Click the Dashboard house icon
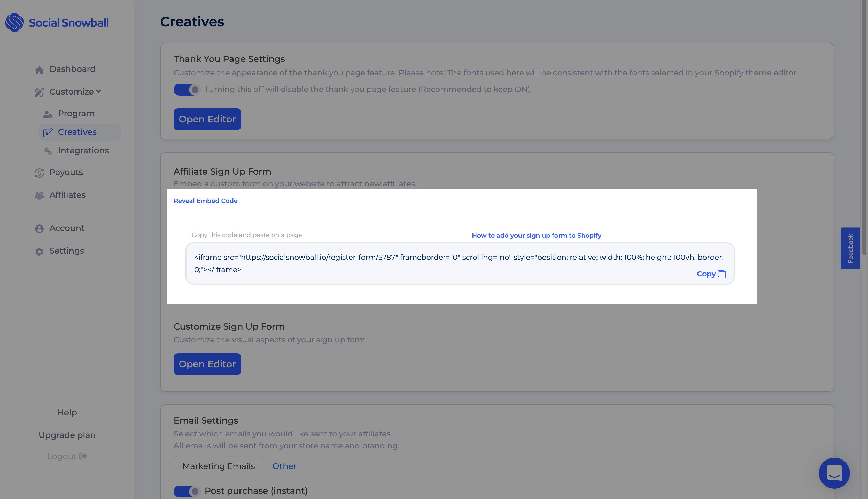This screenshot has width=868, height=499. [x=40, y=70]
